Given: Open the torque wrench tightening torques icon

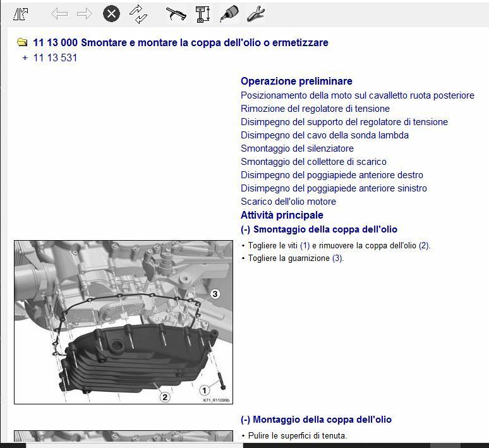Looking at the screenshot, I should (176, 13).
